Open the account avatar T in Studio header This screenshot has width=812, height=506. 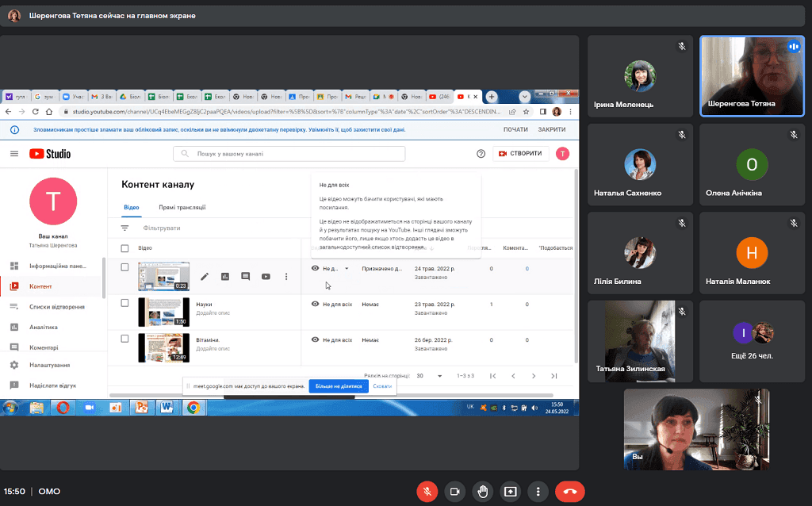tap(562, 153)
